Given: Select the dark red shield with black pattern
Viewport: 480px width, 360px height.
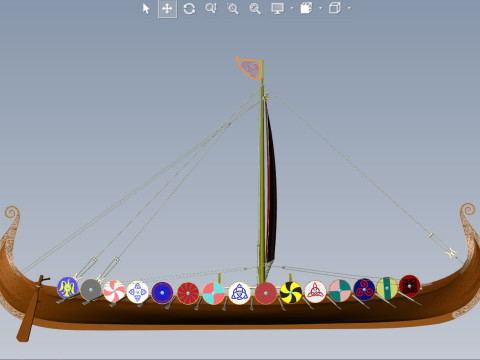Looking at the screenshot, I should (x=409, y=286).
